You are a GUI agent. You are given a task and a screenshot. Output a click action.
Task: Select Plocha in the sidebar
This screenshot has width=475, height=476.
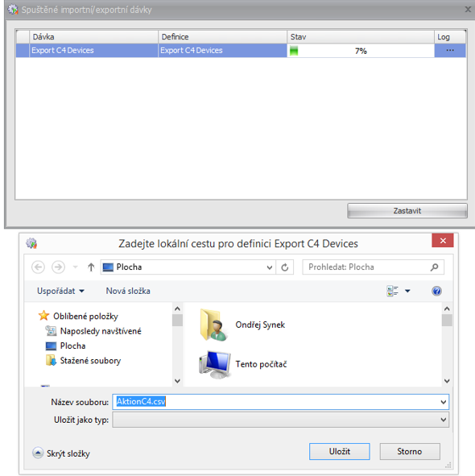pyautogui.click(x=66, y=346)
